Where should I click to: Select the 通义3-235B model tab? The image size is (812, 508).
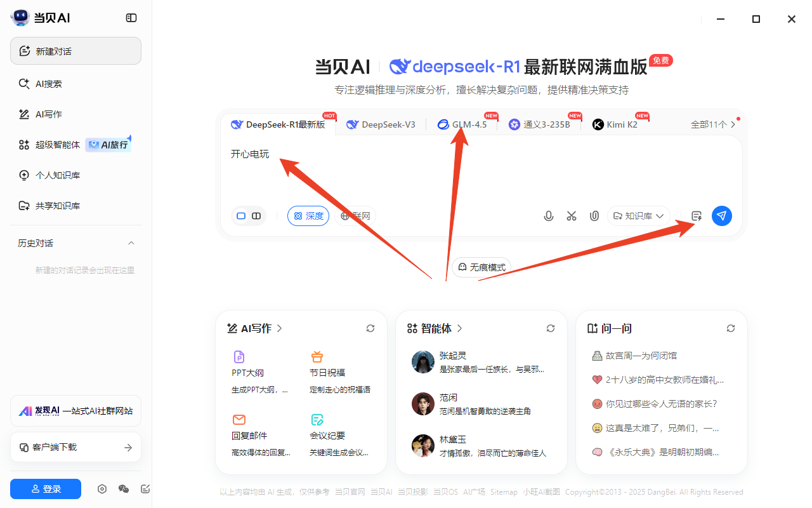pos(539,124)
